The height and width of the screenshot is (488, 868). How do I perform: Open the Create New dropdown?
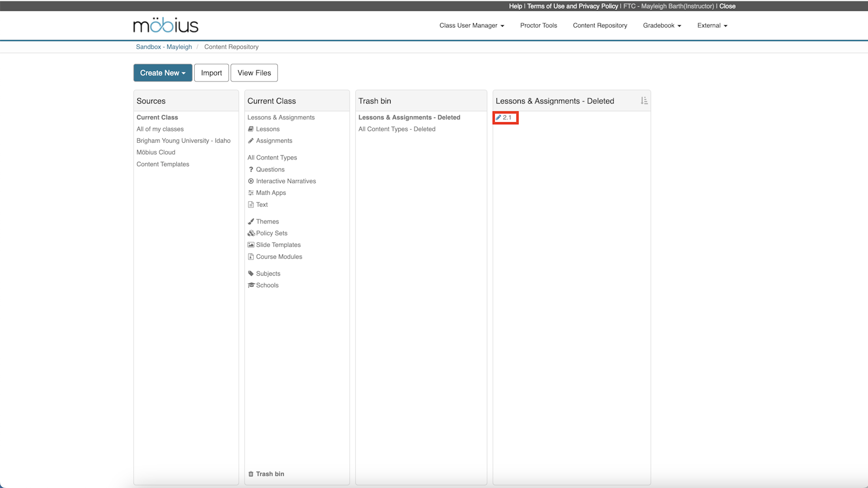click(x=163, y=73)
